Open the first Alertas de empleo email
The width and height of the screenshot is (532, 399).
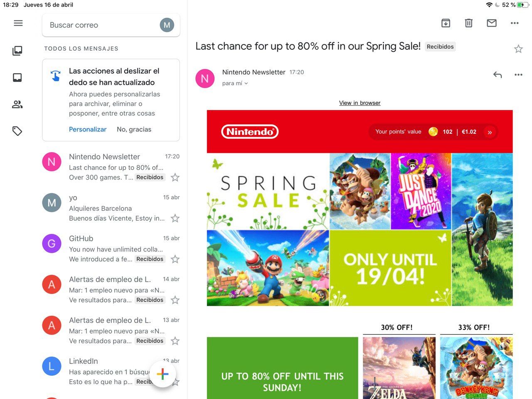(111, 289)
